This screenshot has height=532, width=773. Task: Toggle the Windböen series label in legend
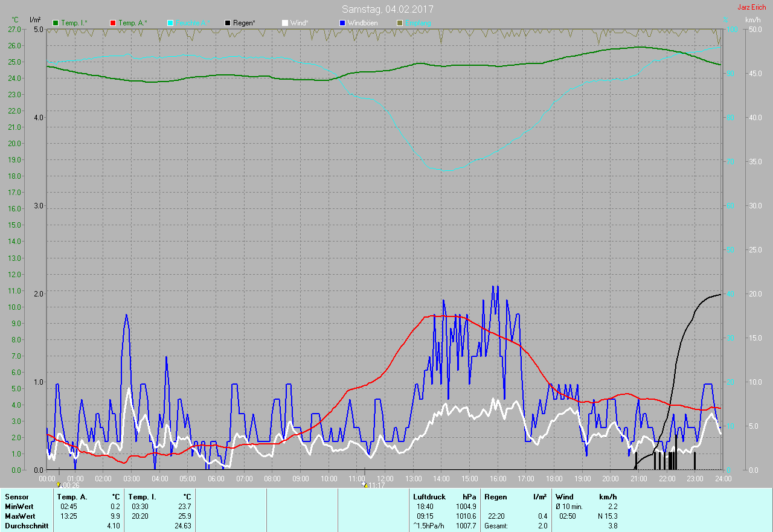point(362,23)
